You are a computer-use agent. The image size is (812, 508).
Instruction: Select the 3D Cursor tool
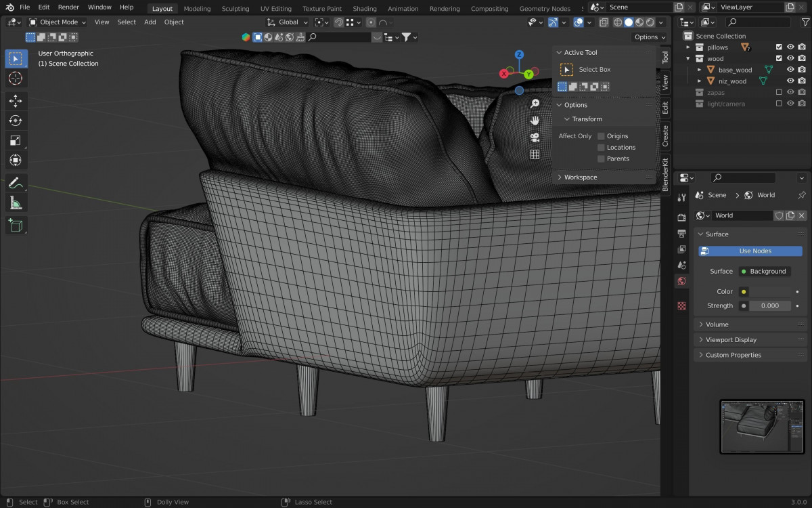tap(16, 79)
